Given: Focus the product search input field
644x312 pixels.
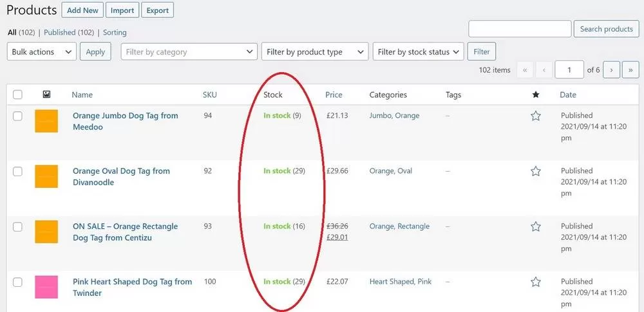Looking at the screenshot, I should (x=520, y=29).
